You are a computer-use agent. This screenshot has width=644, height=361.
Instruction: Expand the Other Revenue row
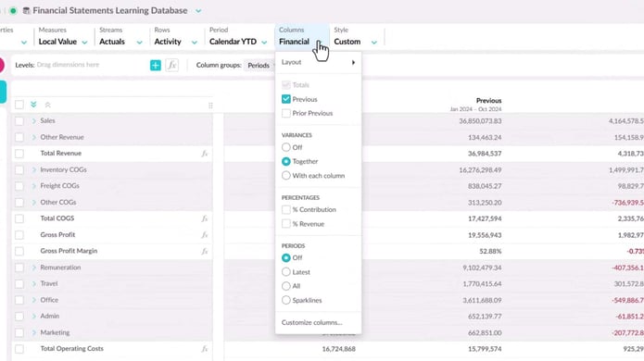[x=34, y=137]
